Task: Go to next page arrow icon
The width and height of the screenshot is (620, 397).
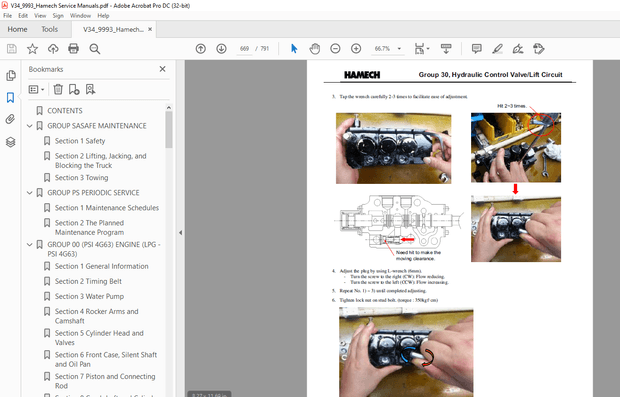Action: point(221,49)
